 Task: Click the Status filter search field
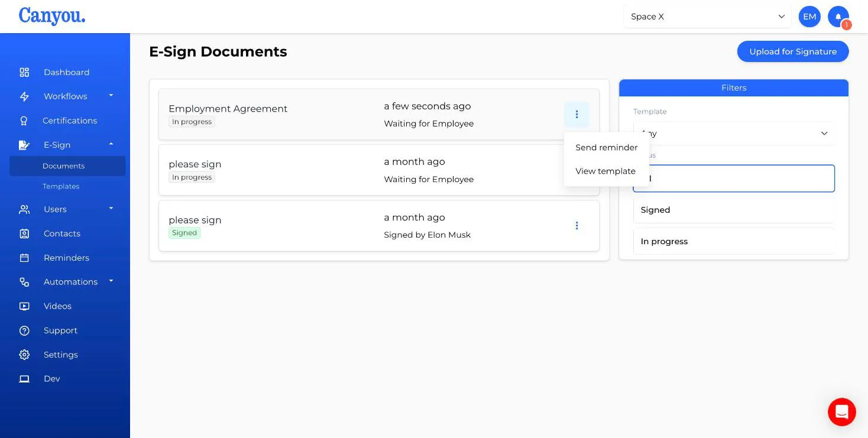point(734,179)
